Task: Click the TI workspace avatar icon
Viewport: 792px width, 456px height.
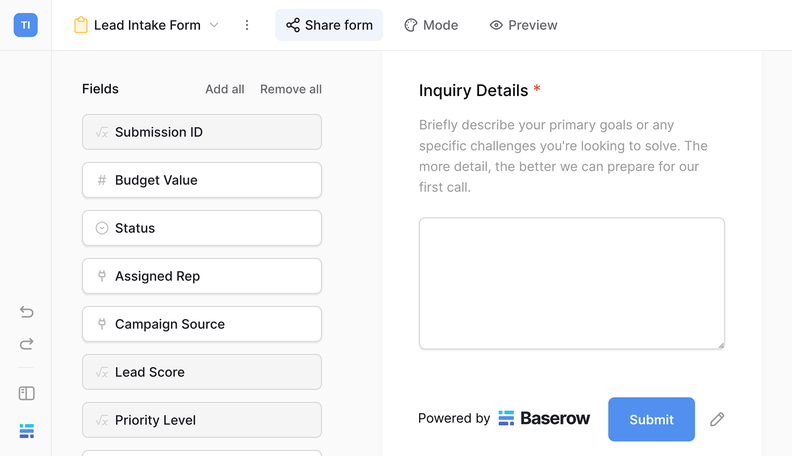Action: 26,25
